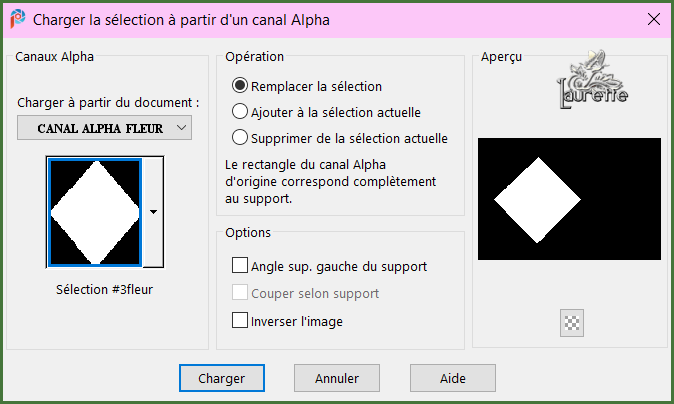Pick Supprimer de la sélection actuelle option

tap(240, 138)
